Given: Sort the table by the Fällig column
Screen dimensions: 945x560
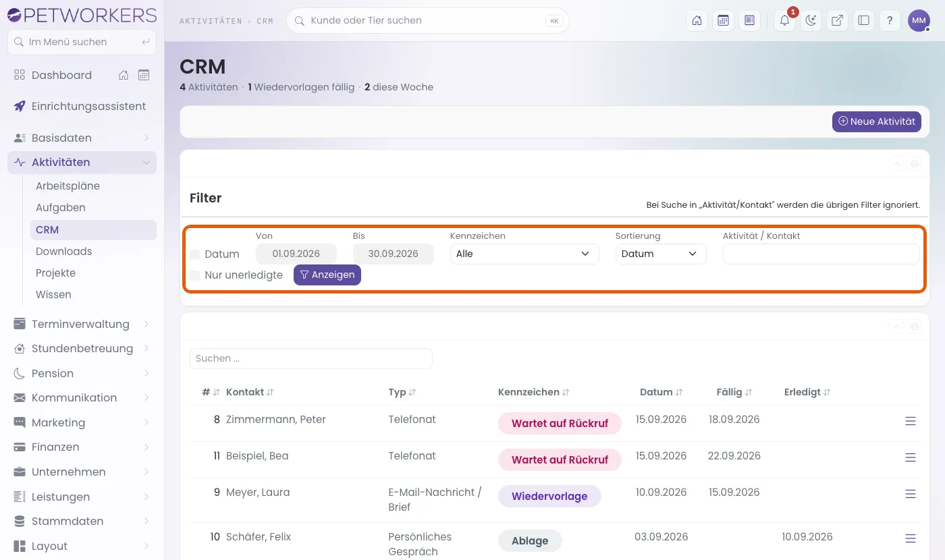Looking at the screenshot, I should tap(734, 392).
